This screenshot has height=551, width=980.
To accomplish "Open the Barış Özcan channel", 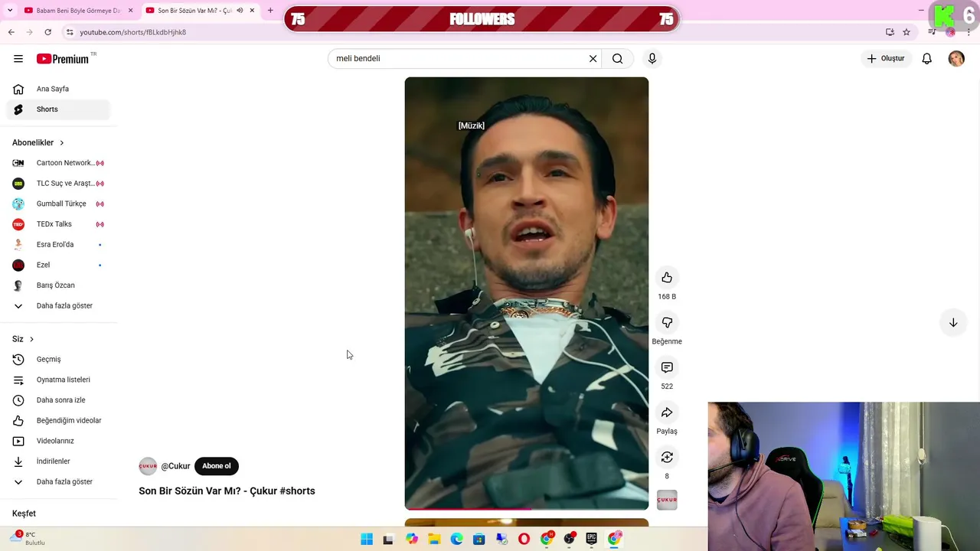I will [x=60, y=285].
